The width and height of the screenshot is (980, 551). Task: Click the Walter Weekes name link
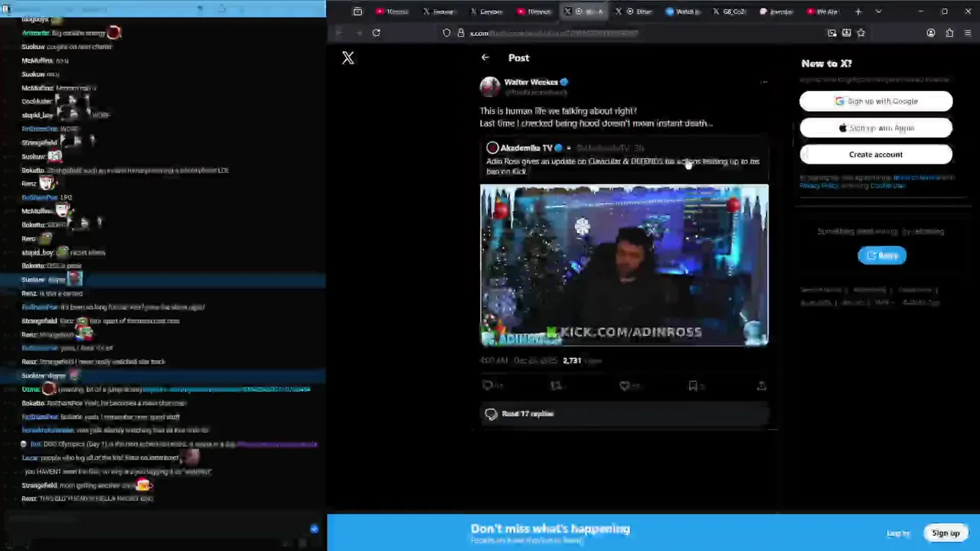point(531,82)
